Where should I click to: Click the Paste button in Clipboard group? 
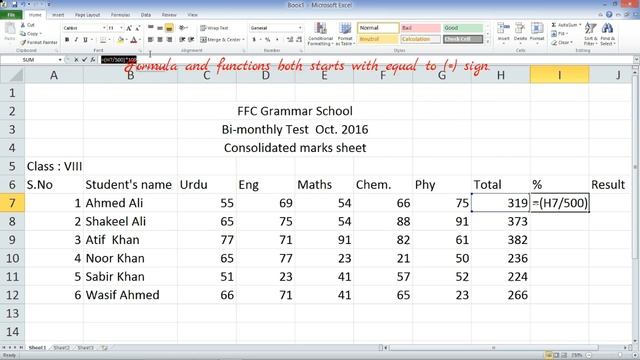point(10,32)
